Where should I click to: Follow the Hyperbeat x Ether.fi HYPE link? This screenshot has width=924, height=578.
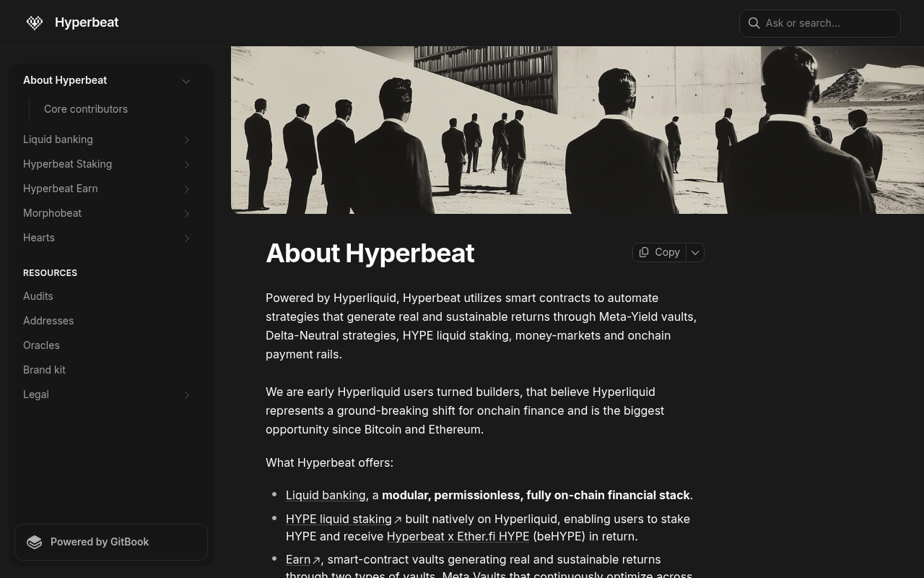pyautogui.click(x=458, y=536)
